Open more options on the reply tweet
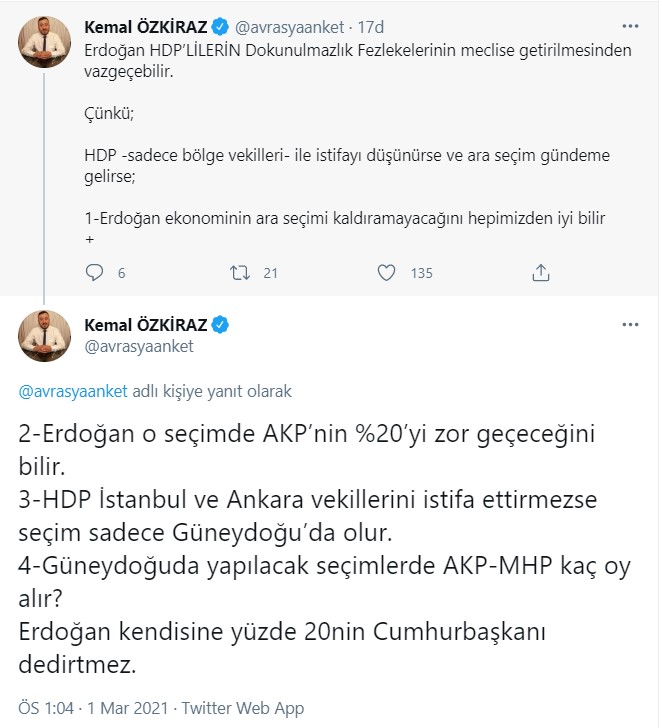Screen dimensions: 662x728 [x=630, y=324]
